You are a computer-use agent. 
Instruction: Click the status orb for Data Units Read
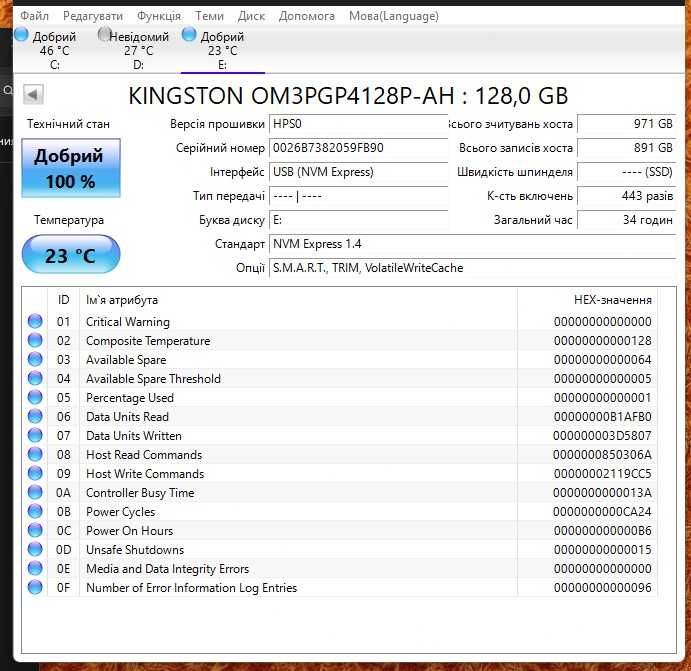coord(35,416)
